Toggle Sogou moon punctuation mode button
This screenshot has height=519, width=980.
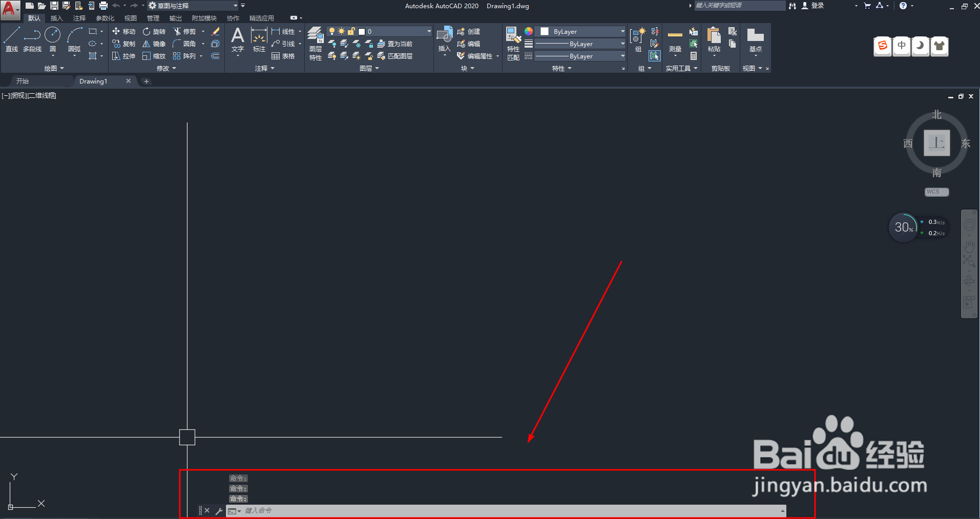(921, 46)
